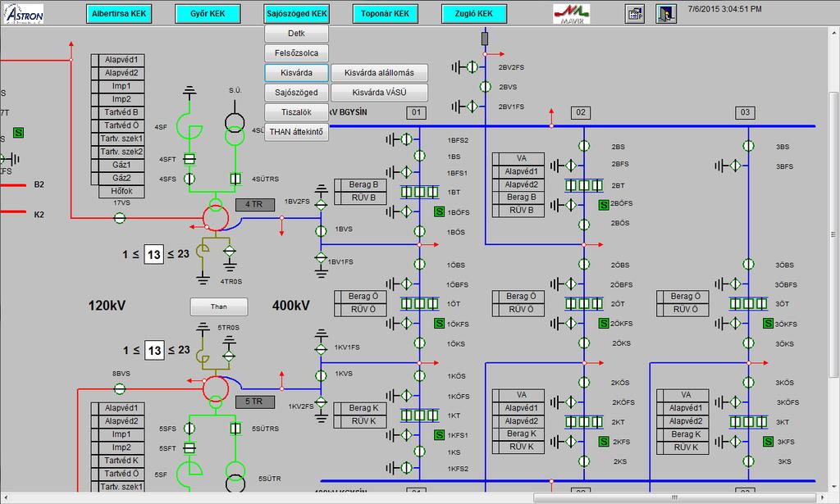Click the Than button between the transformers
Screen dimensions: 840x504
218,306
